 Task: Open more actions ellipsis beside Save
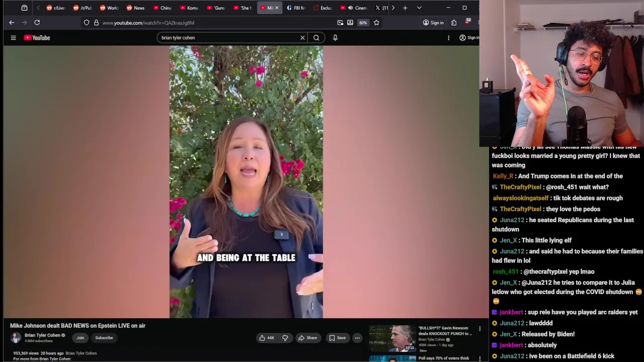point(357,338)
